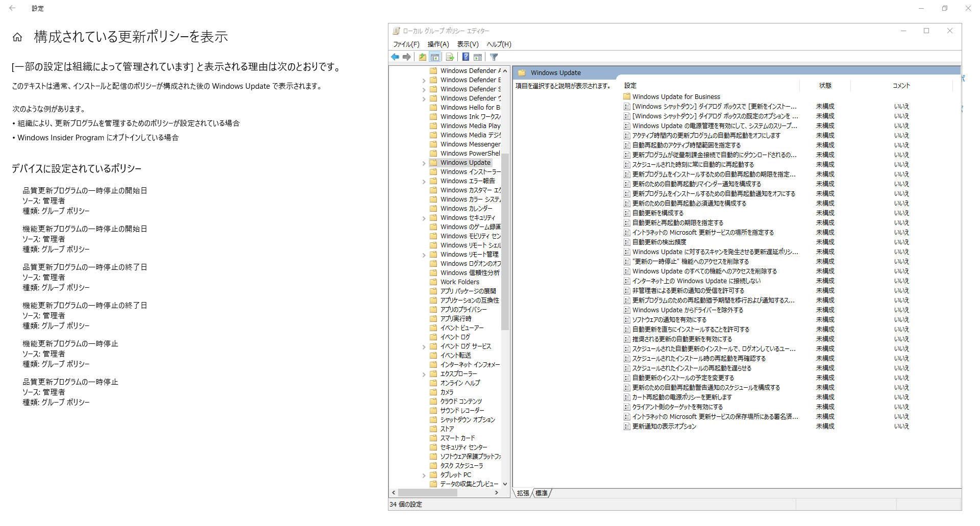Click the home icon in Settings window
980x526 pixels.
pyautogui.click(x=17, y=37)
